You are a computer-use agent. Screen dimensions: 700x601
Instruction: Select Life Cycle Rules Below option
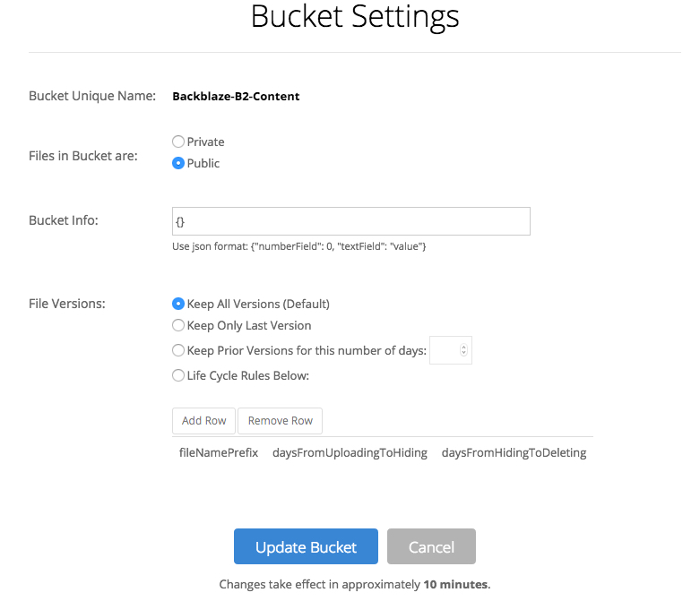(x=178, y=375)
